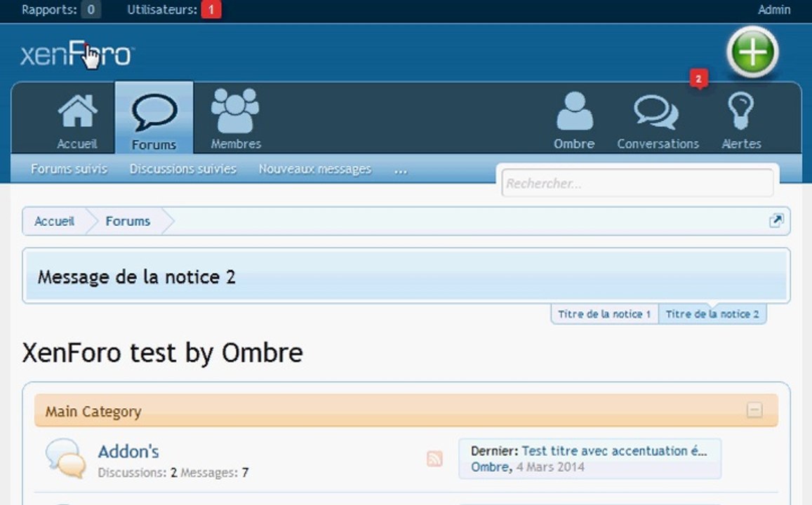812x505 pixels.
Task: Open Ombre's profile from last post
Action: click(x=490, y=466)
